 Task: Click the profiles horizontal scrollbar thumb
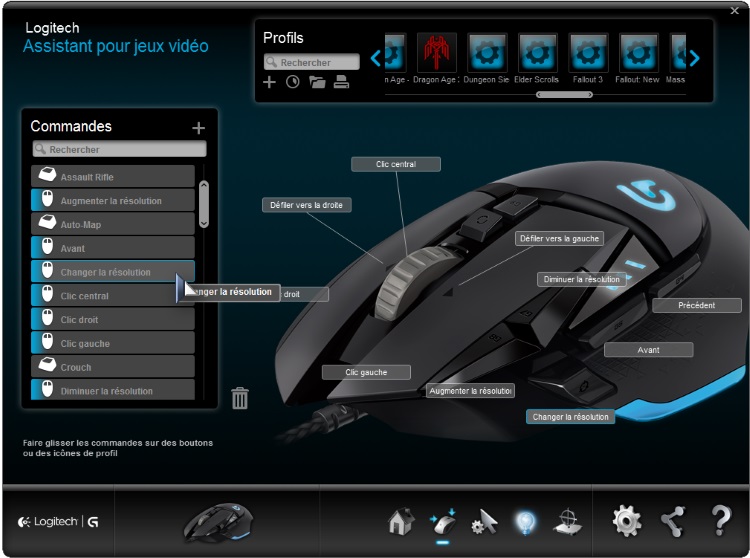(564, 95)
